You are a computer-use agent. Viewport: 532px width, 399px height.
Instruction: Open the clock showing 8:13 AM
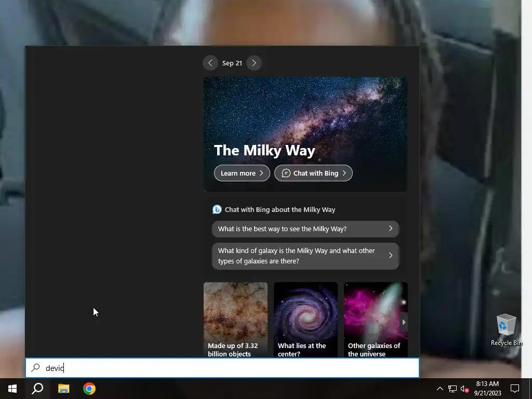coord(487,389)
